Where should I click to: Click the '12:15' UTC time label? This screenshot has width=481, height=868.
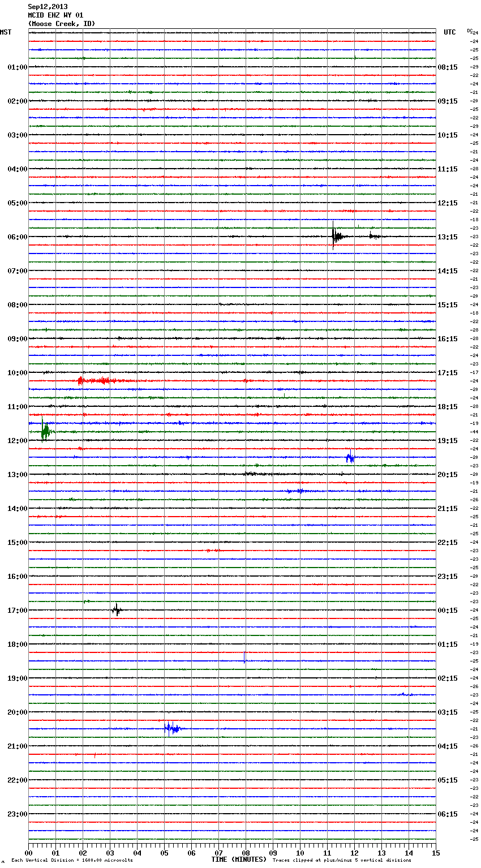click(x=448, y=203)
